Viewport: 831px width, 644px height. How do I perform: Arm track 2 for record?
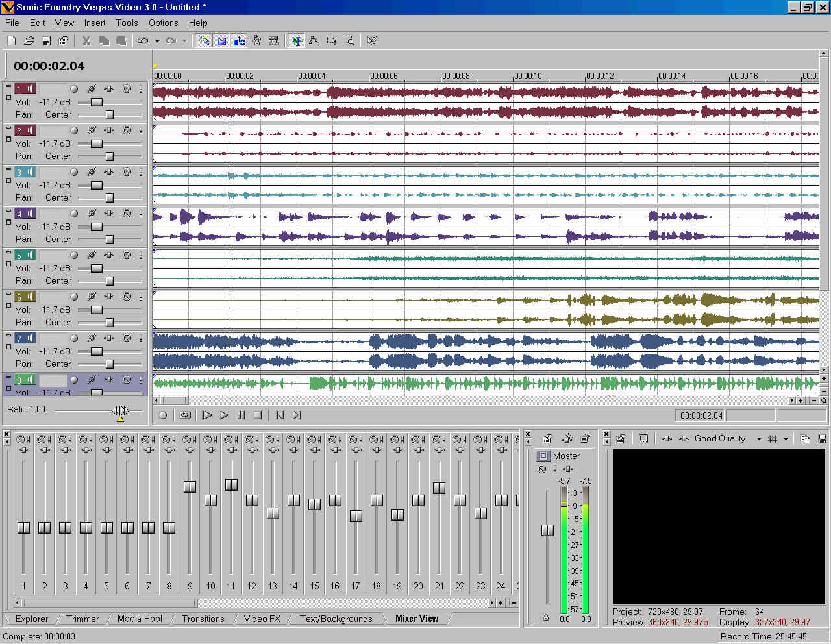[x=74, y=130]
